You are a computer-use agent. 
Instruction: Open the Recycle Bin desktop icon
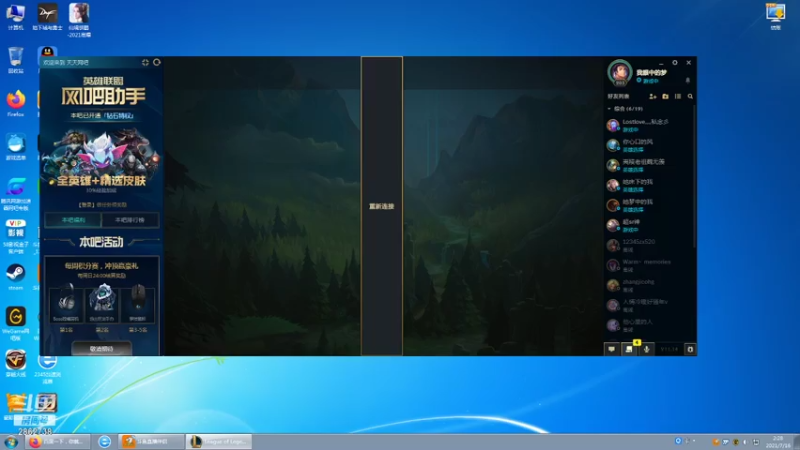(x=15, y=60)
